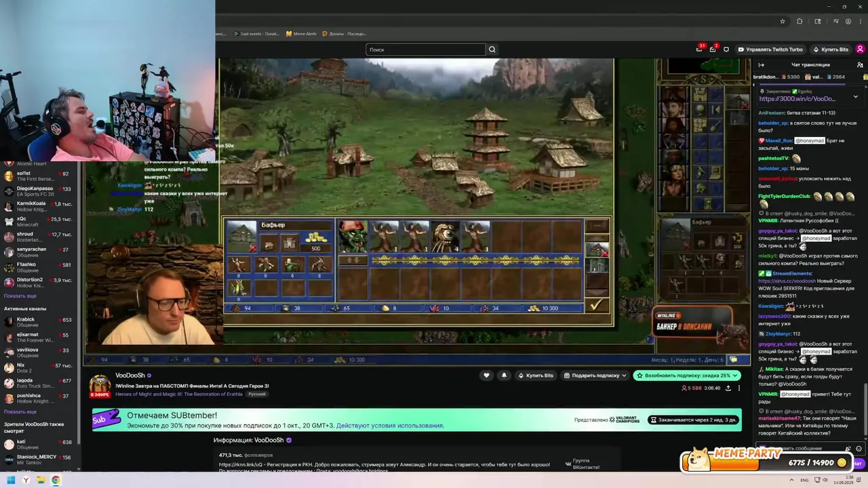The width and height of the screenshot is (868, 488).
Task: Open the whispers speech bubble icon
Action: coord(726,49)
